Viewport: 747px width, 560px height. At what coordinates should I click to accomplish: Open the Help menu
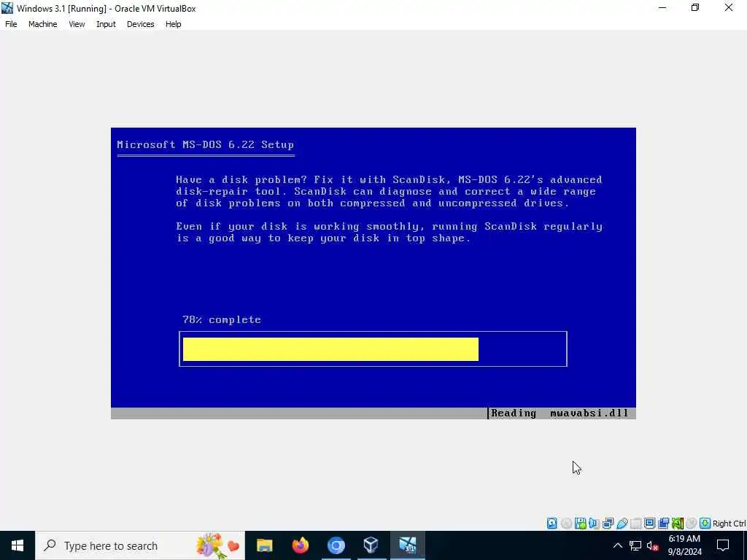pos(174,24)
